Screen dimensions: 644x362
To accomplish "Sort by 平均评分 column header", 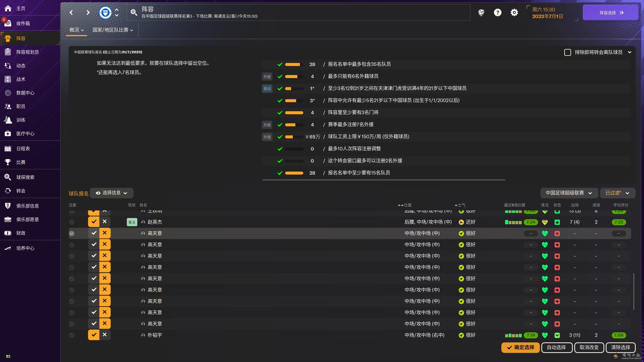I will [x=621, y=205].
